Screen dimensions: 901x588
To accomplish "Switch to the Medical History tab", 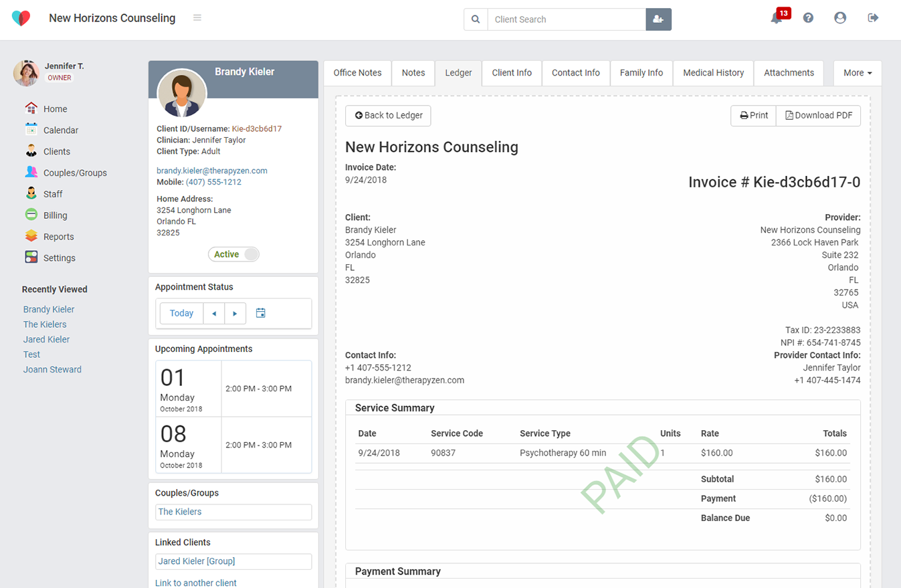I will coord(713,73).
